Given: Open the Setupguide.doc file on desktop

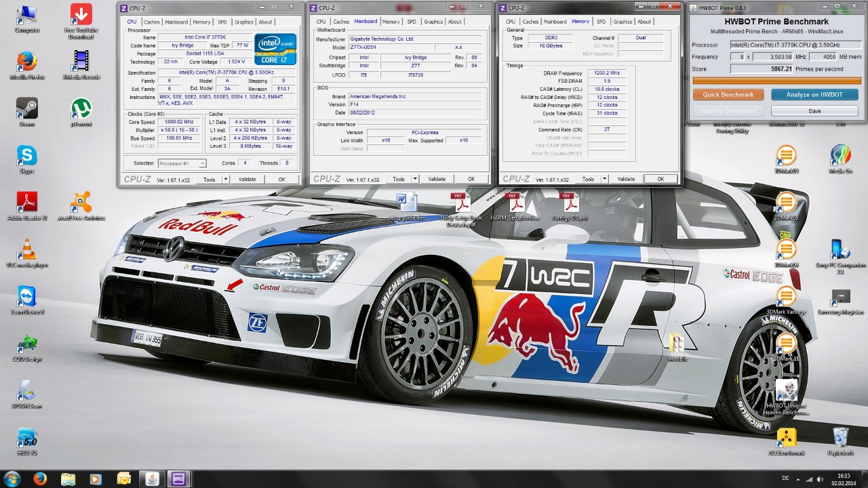Looking at the screenshot, I should tap(407, 206).
